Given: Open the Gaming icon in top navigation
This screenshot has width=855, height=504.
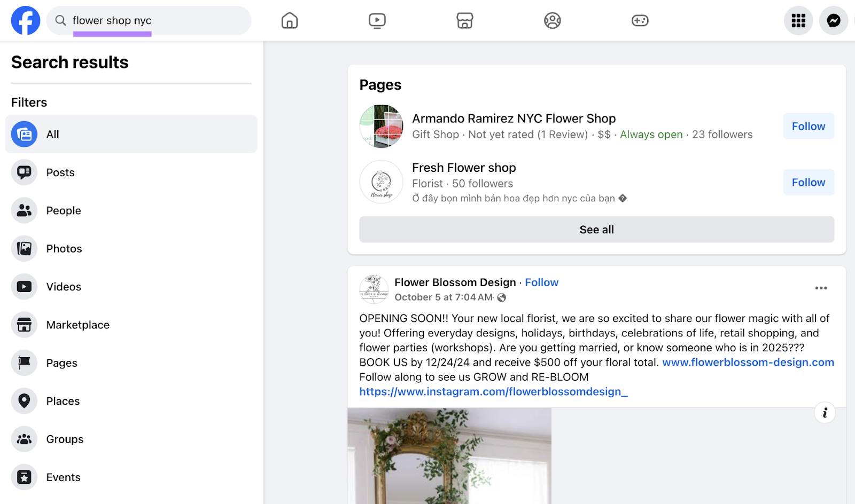Looking at the screenshot, I should click(640, 20).
